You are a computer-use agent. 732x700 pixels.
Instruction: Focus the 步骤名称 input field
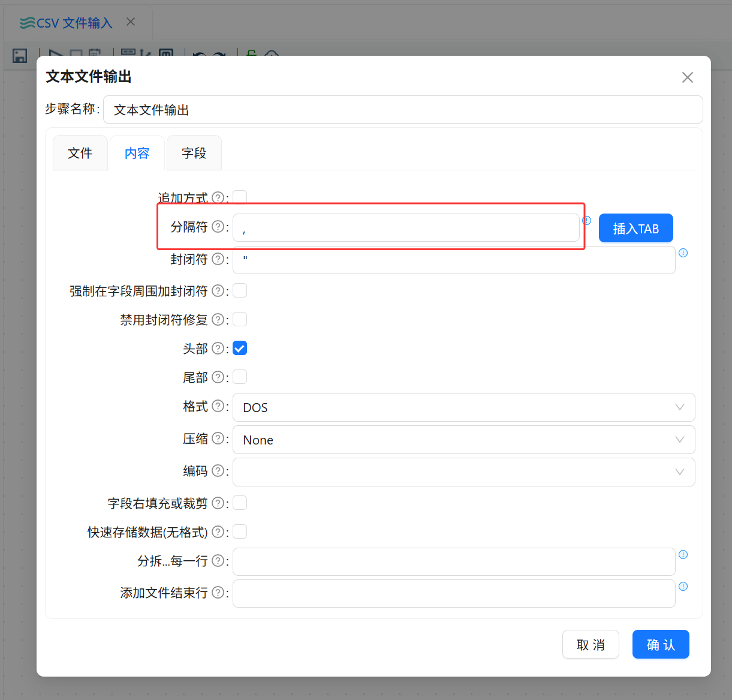pyautogui.click(x=403, y=110)
